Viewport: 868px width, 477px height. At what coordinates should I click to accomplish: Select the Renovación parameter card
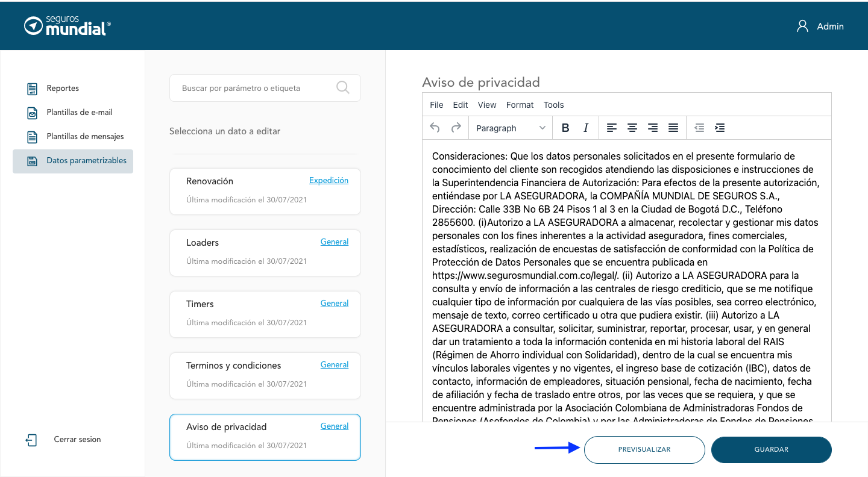pyautogui.click(x=265, y=191)
